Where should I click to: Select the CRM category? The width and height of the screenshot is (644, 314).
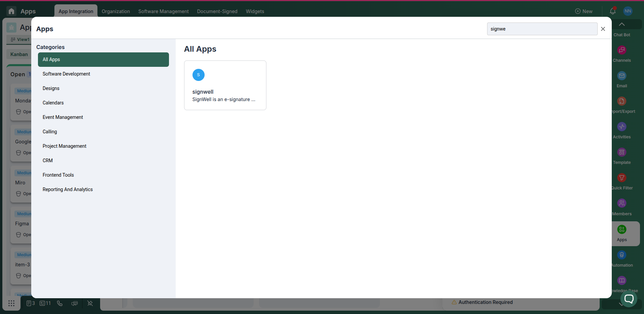pyautogui.click(x=47, y=161)
